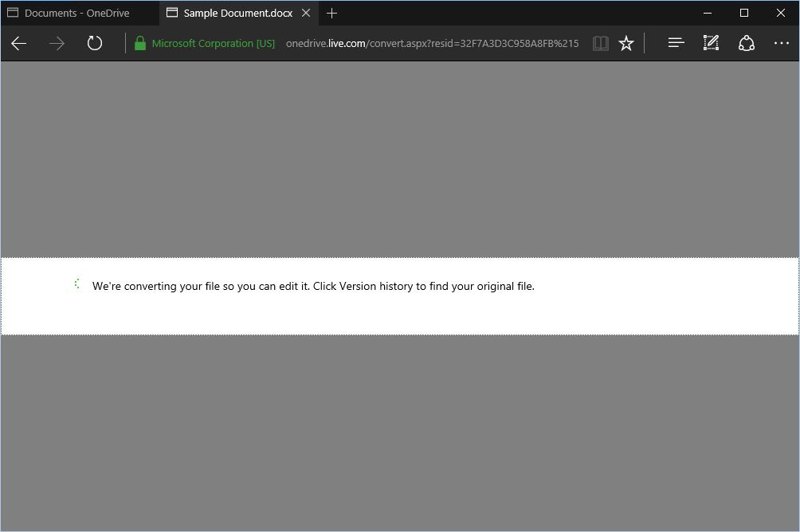The height and width of the screenshot is (532, 800).
Task: Make a Web Note pen icon
Action: click(711, 43)
